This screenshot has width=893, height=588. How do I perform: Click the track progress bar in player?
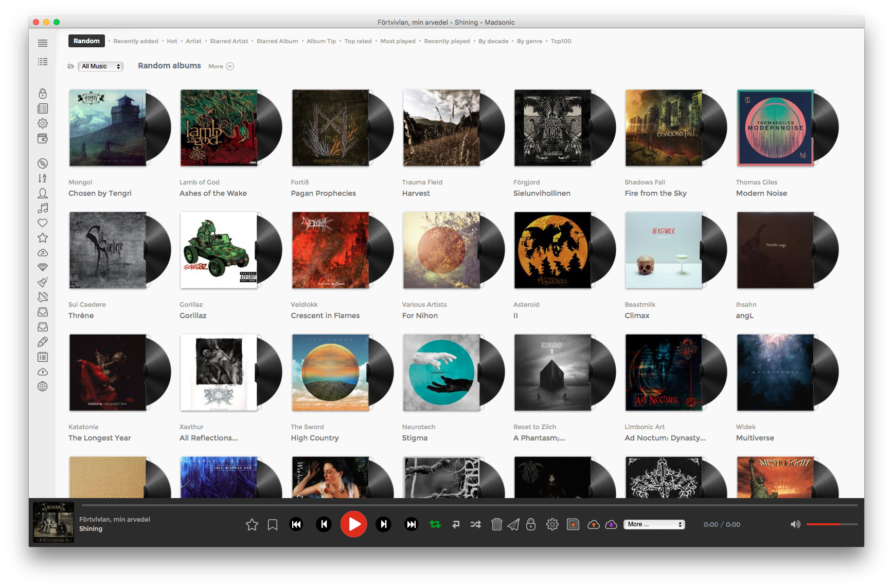(x=470, y=505)
